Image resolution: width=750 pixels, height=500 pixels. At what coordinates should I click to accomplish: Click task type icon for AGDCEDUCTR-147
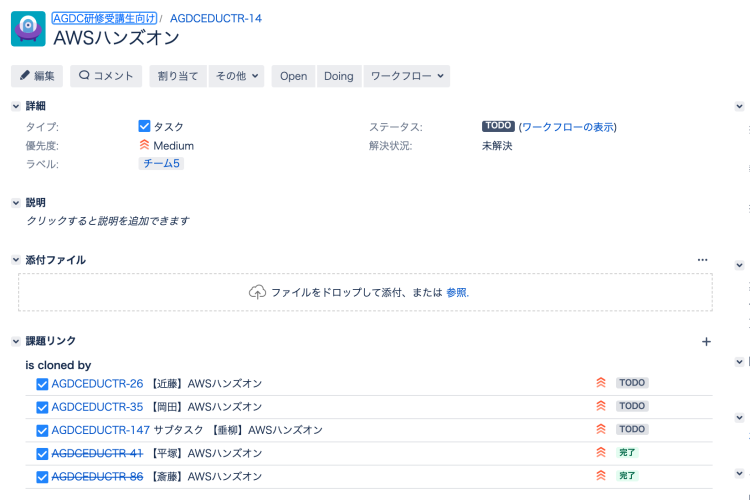42,431
